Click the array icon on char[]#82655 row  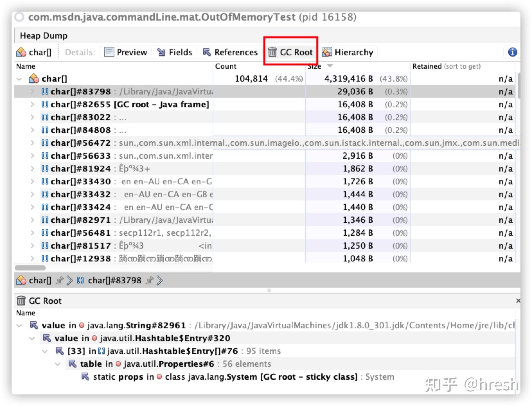[45, 104]
